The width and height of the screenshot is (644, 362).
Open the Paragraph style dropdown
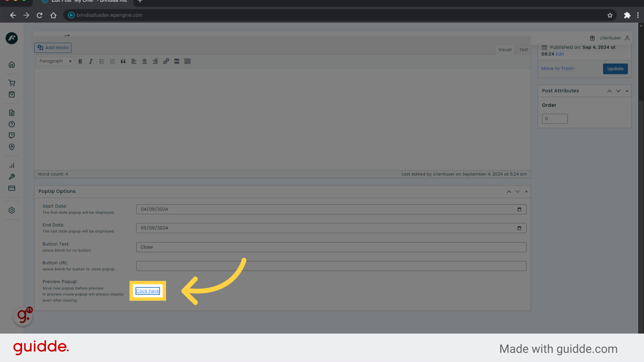55,61
